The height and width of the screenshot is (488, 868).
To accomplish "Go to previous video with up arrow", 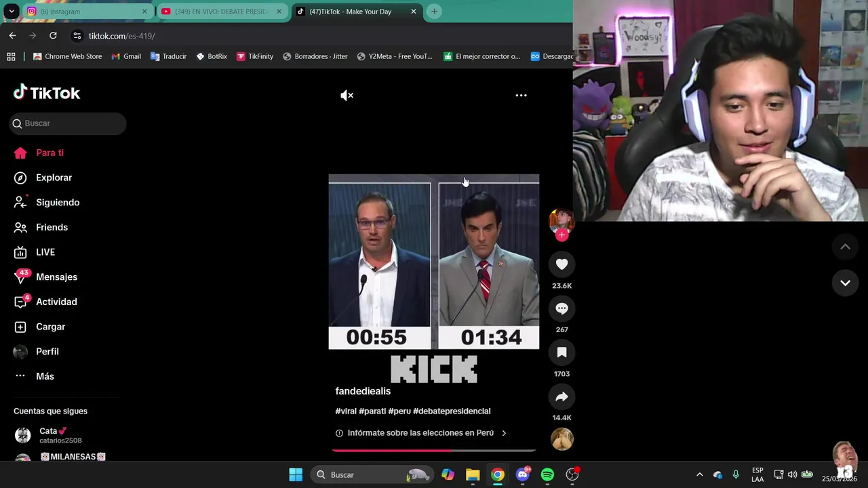I will (845, 247).
